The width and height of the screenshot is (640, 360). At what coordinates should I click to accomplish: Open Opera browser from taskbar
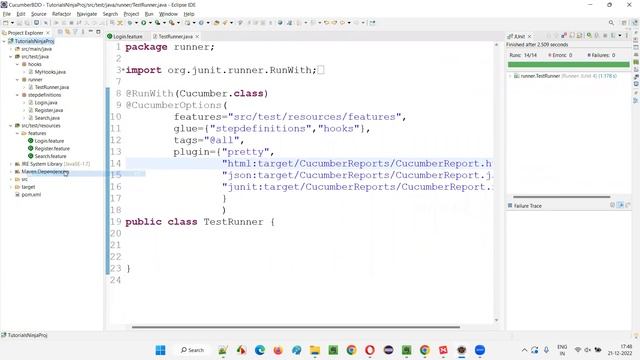coord(370,350)
